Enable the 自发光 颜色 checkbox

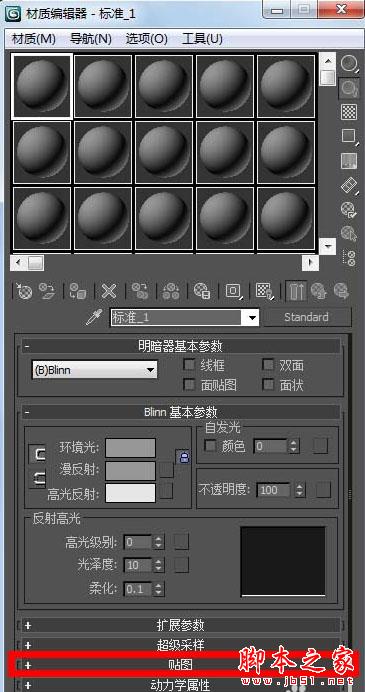click(211, 446)
